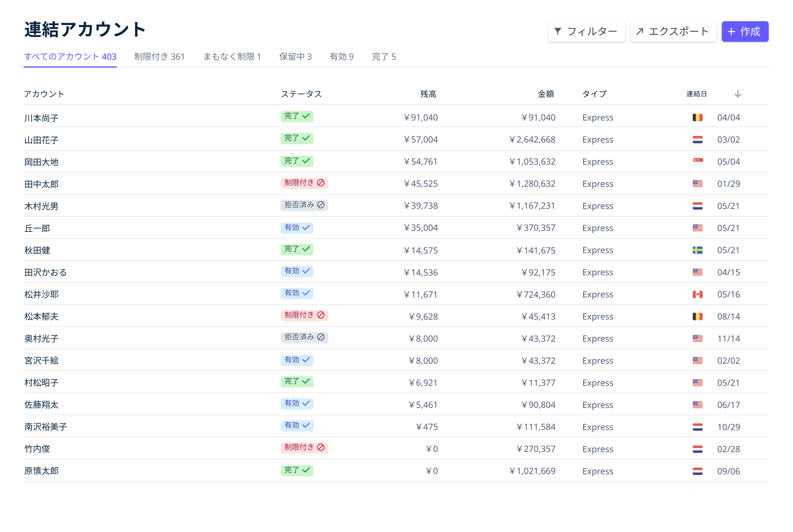Select account name 村松昭子

pyautogui.click(x=42, y=382)
